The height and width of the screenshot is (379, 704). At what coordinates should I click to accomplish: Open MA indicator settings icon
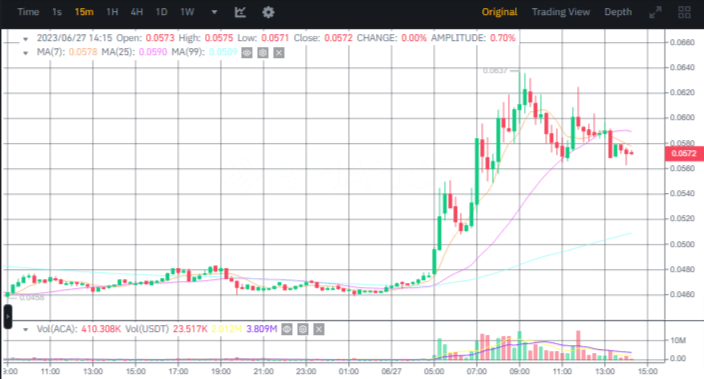pos(263,53)
